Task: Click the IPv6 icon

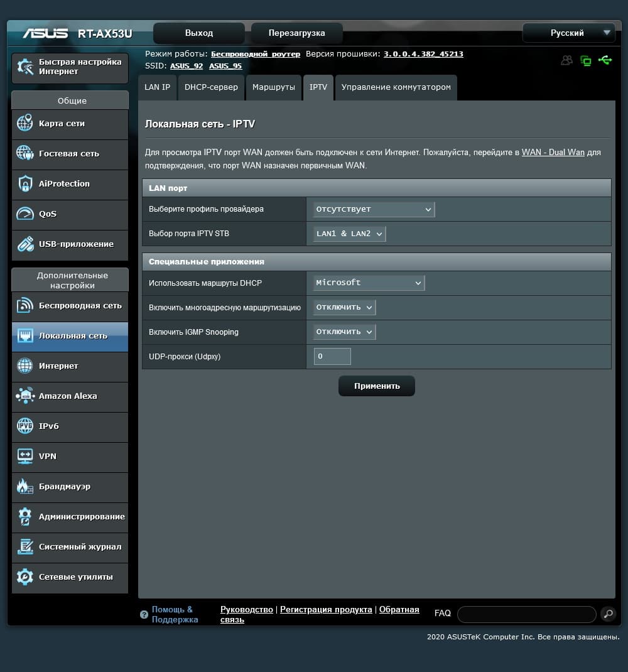Action: coord(25,426)
